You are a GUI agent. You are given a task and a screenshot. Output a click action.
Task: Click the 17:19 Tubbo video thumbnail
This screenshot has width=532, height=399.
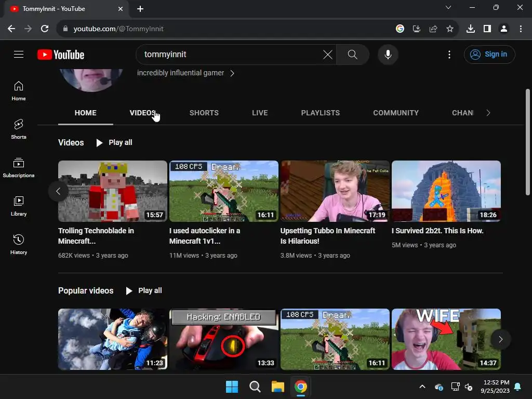point(335,191)
